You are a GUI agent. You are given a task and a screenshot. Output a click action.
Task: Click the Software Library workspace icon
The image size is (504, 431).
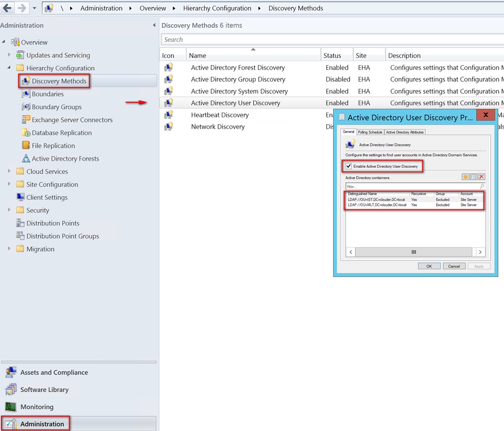pyautogui.click(x=11, y=389)
